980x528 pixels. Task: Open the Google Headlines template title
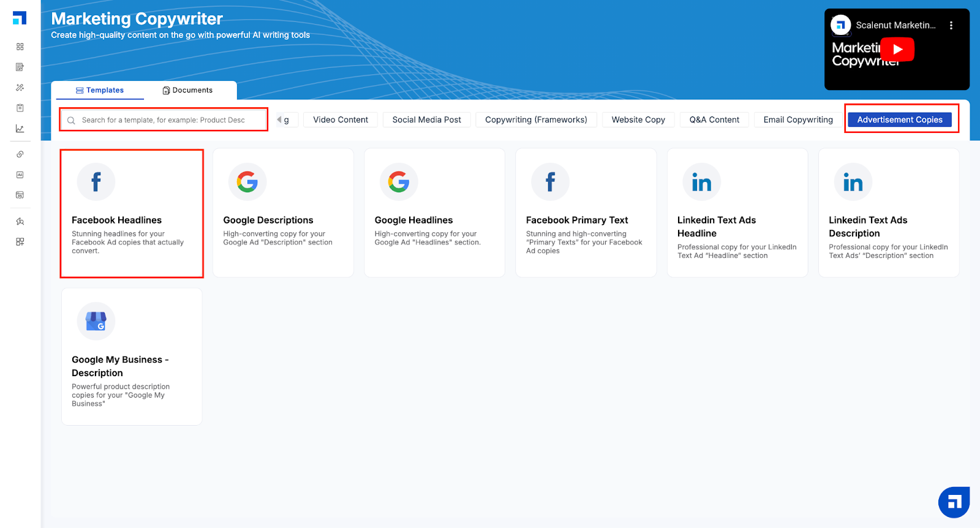coord(413,220)
